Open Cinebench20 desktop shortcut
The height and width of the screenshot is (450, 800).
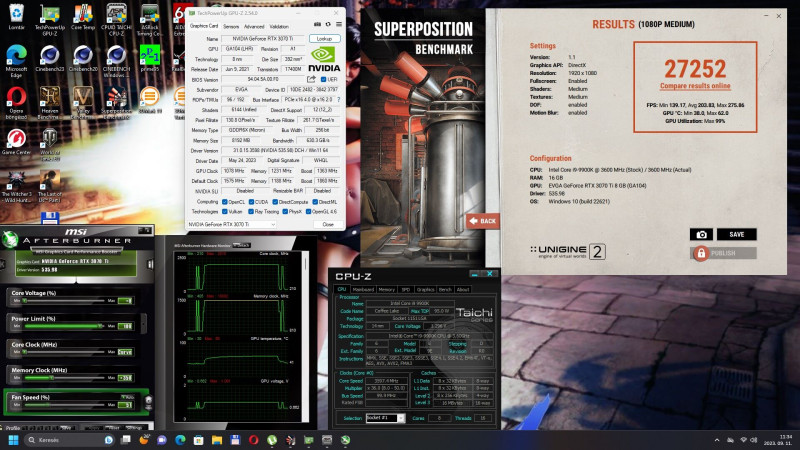[83, 58]
